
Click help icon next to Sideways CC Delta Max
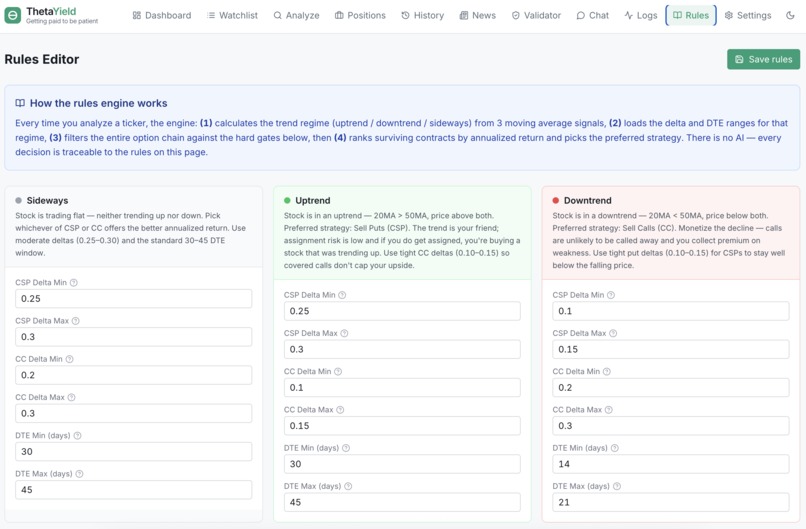(71, 397)
